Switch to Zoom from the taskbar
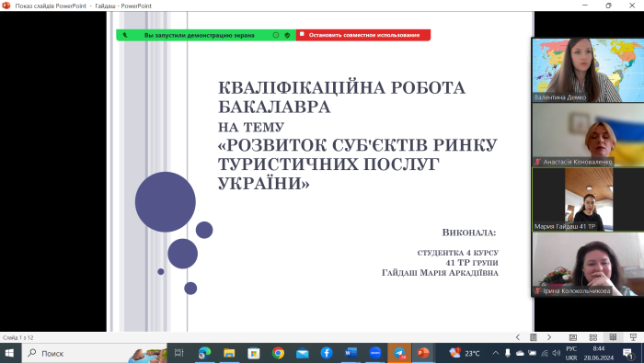The height and width of the screenshot is (363, 644). pos(375,353)
